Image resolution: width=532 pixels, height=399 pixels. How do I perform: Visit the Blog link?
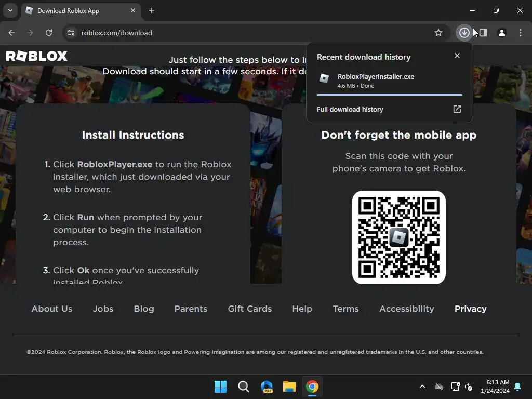144,309
